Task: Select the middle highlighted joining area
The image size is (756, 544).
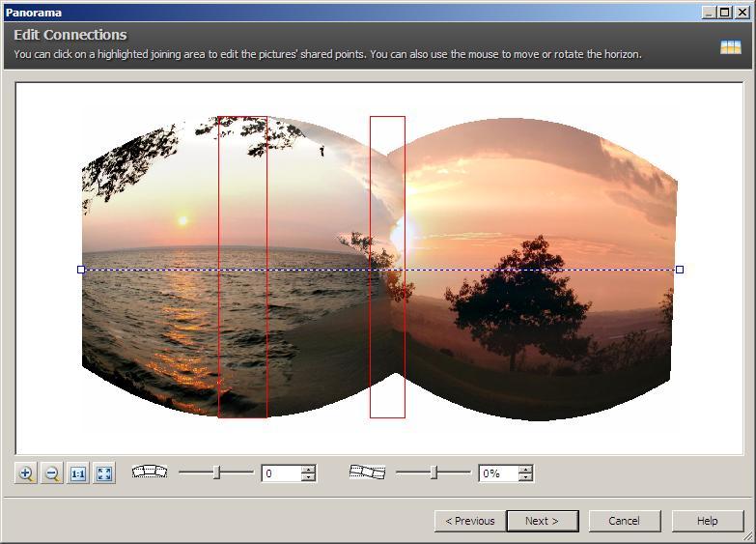Action: (387, 267)
